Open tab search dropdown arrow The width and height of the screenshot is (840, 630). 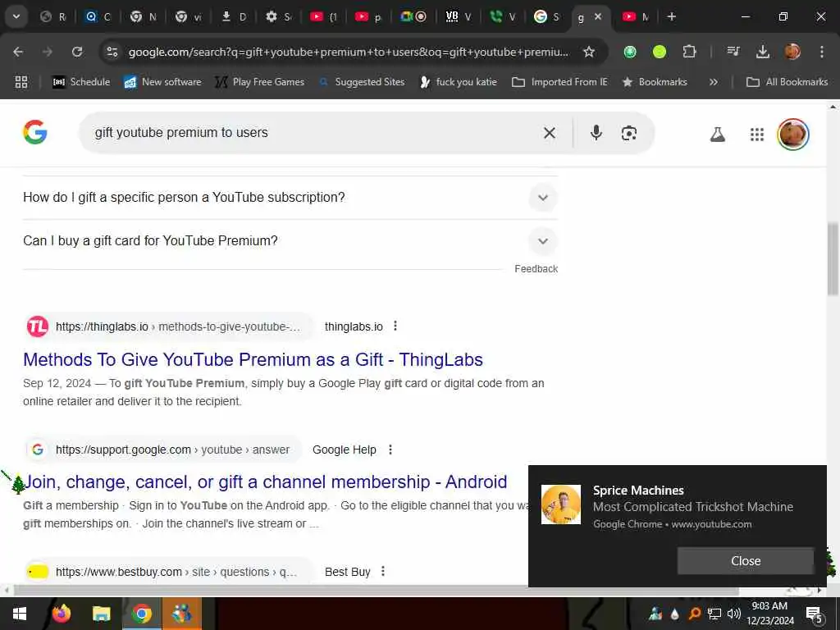point(16,16)
